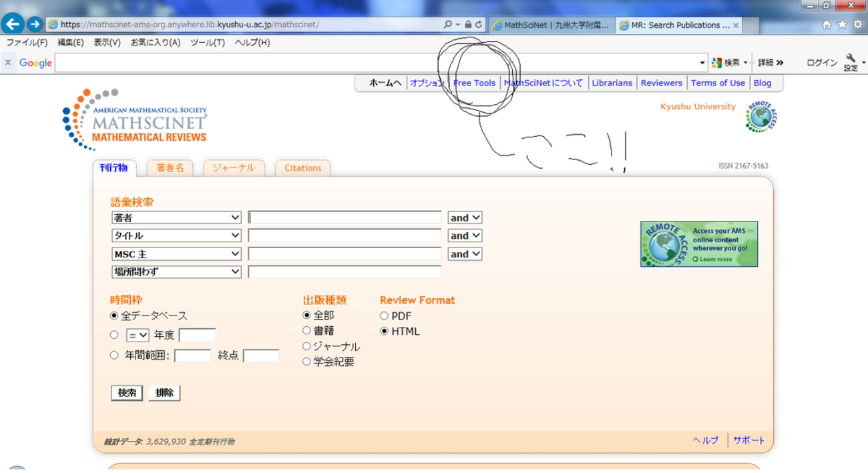
Task: Select the 年間範囲 year range radio button
Action: coord(114,355)
